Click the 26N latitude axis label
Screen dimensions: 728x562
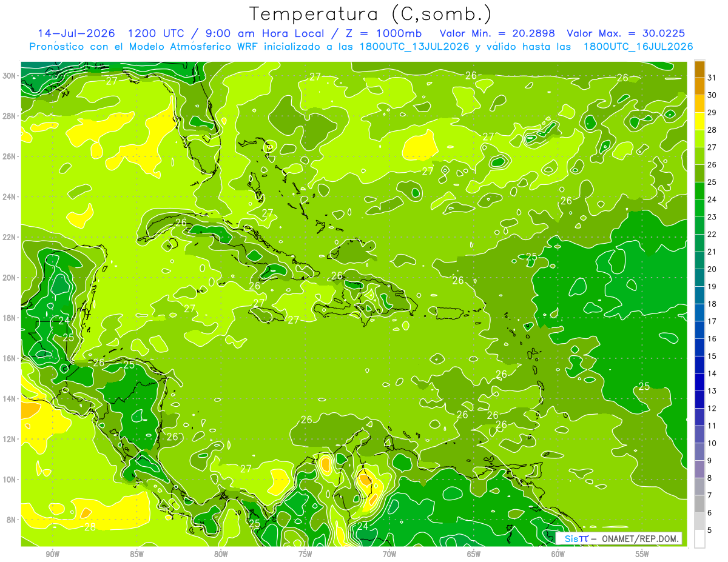pyautogui.click(x=9, y=156)
